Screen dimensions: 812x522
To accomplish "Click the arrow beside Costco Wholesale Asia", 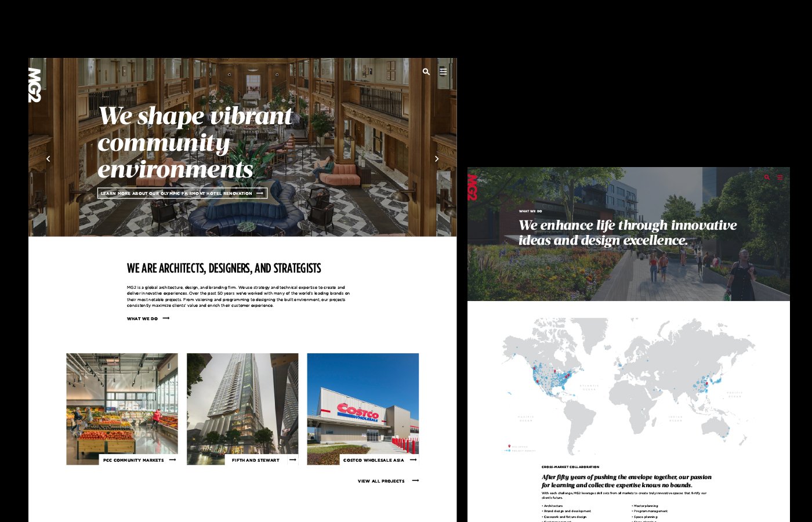I will (414, 460).
